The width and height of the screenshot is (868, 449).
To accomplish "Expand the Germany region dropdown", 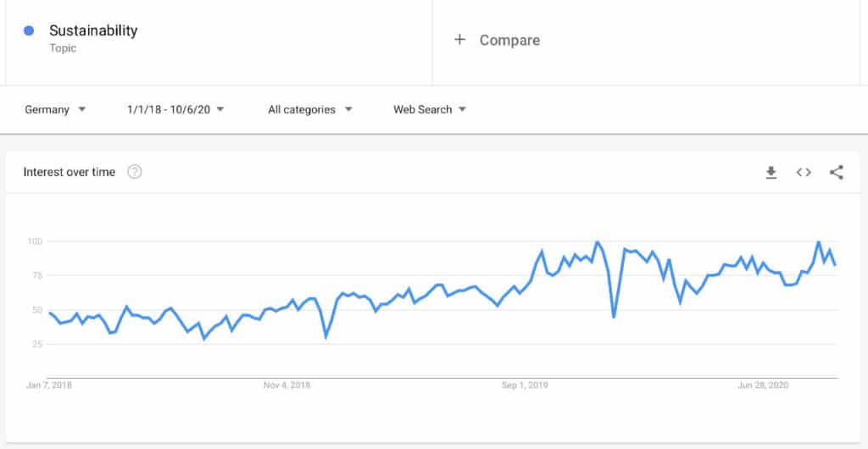I will pyautogui.click(x=55, y=109).
